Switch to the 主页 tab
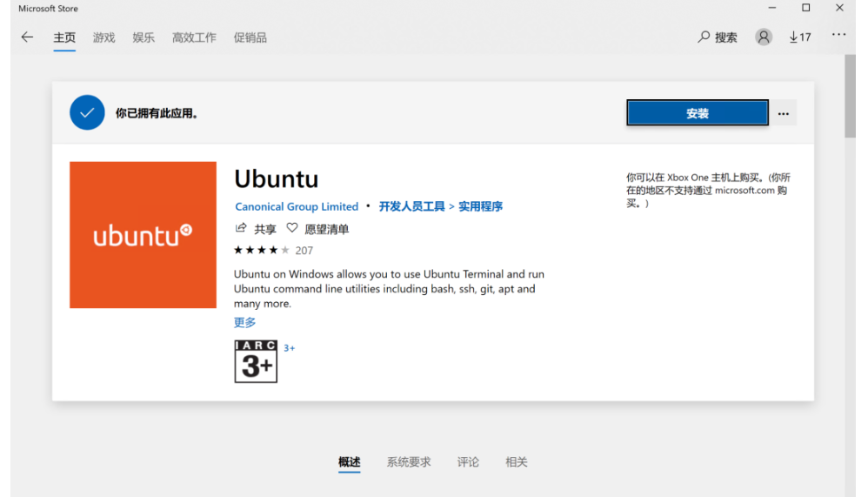Viewport: 868px width, 497px height. 64,37
